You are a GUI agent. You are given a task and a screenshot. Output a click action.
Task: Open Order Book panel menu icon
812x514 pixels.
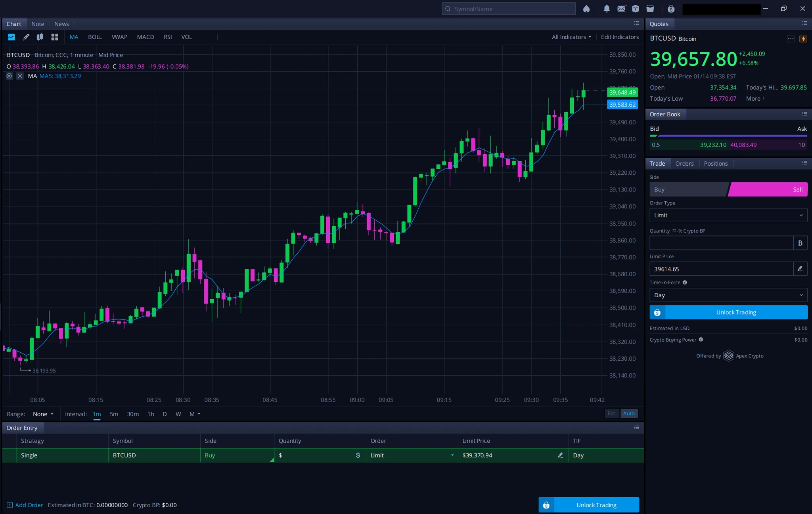click(x=804, y=114)
